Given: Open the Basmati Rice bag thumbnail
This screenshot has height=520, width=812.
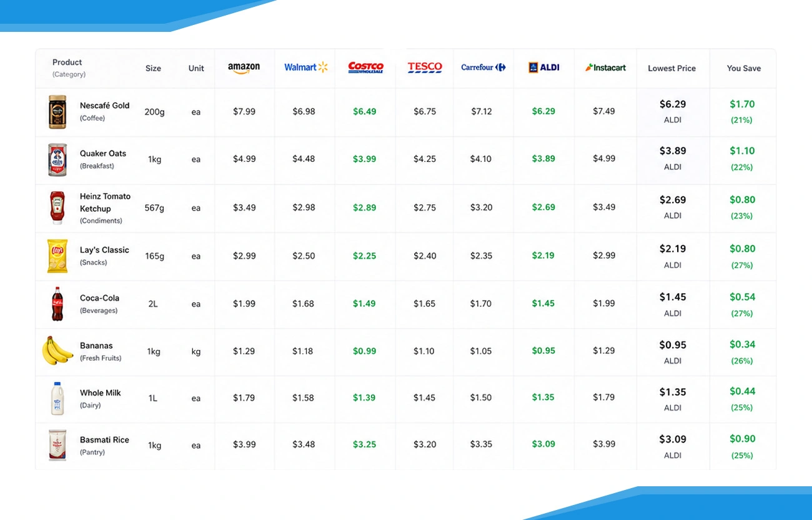Looking at the screenshot, I should click(x=57, y=445).
